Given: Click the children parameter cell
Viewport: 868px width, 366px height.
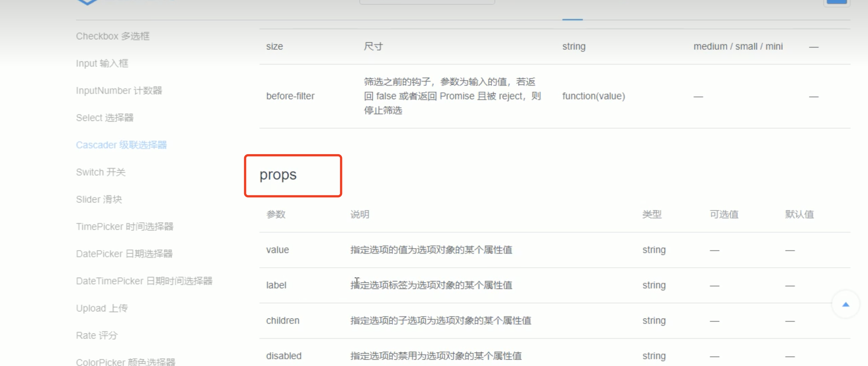Looking at the screenshot, I should coord(283,321).
